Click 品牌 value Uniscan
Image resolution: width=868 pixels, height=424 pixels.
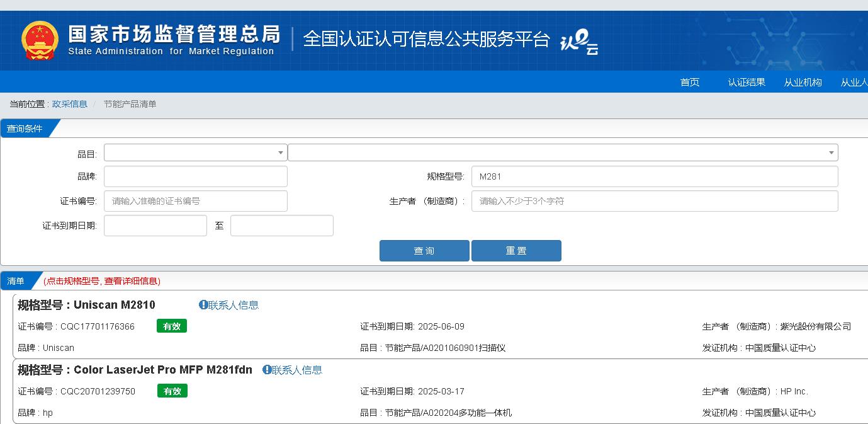(59, 348)
